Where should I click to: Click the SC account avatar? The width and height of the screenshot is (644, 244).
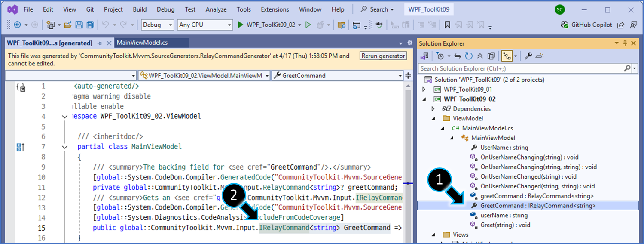[559, 9]
